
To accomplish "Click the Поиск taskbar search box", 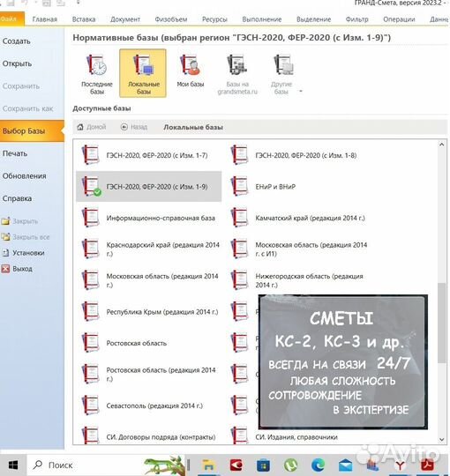I will tap(107, 465).
